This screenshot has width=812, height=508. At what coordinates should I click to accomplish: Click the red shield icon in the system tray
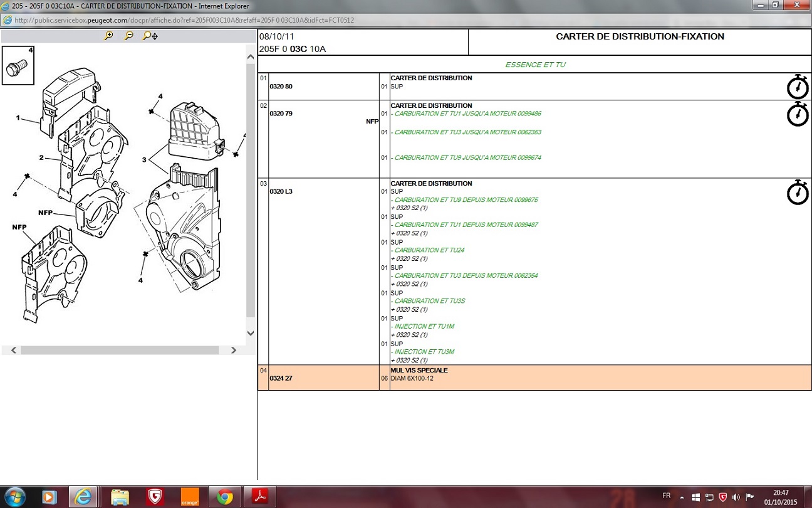(x=722, y=497)
